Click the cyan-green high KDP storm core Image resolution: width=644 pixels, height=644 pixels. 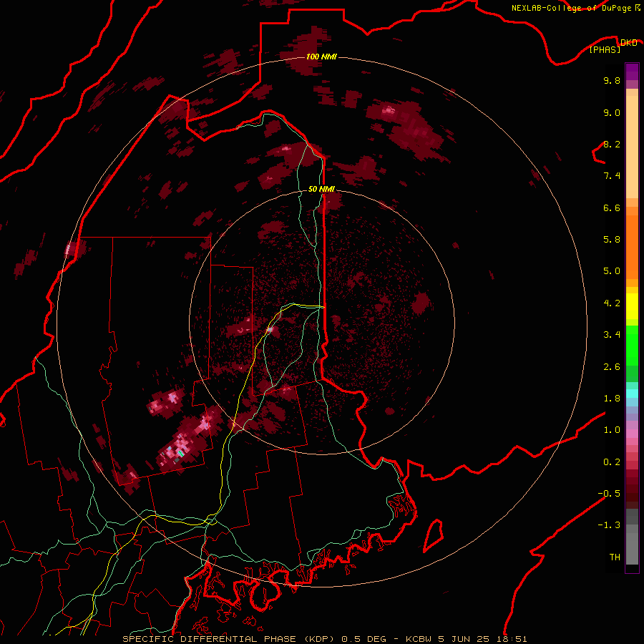(181, 453)
